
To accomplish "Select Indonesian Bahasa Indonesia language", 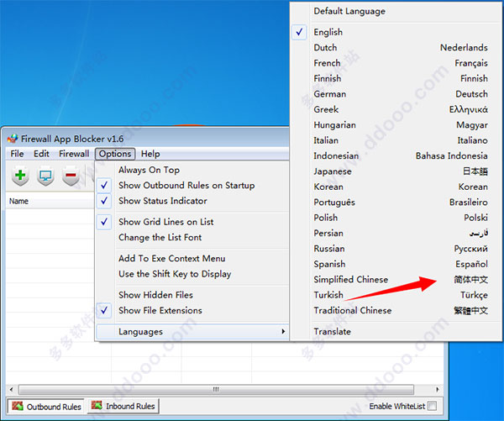I will [x=396, y=155].
